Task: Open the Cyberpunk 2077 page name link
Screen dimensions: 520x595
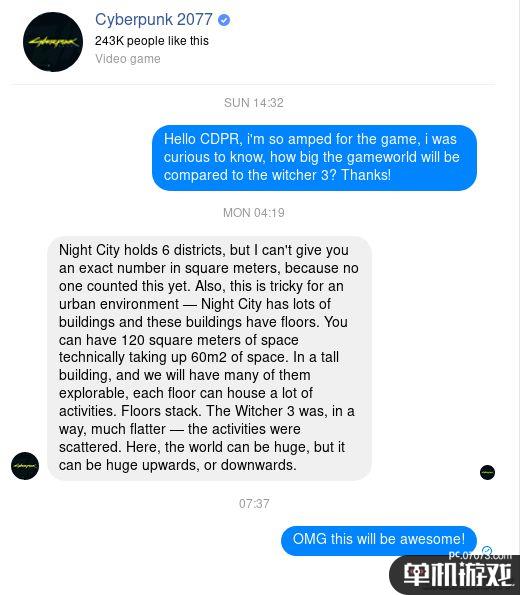Action: pyautogui.click(x=154, y=19)
